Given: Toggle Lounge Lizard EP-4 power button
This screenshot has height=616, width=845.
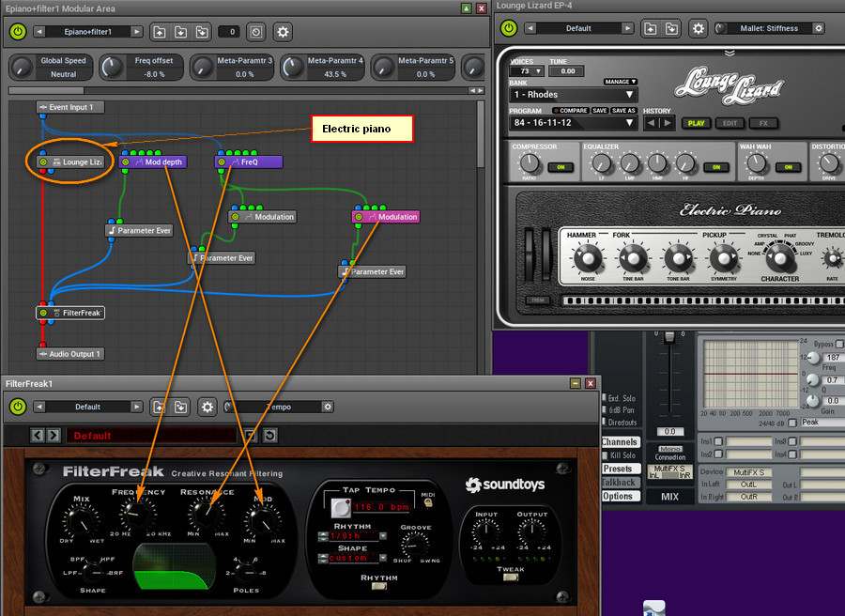Looking at the screenshot, I should [509, 28].
